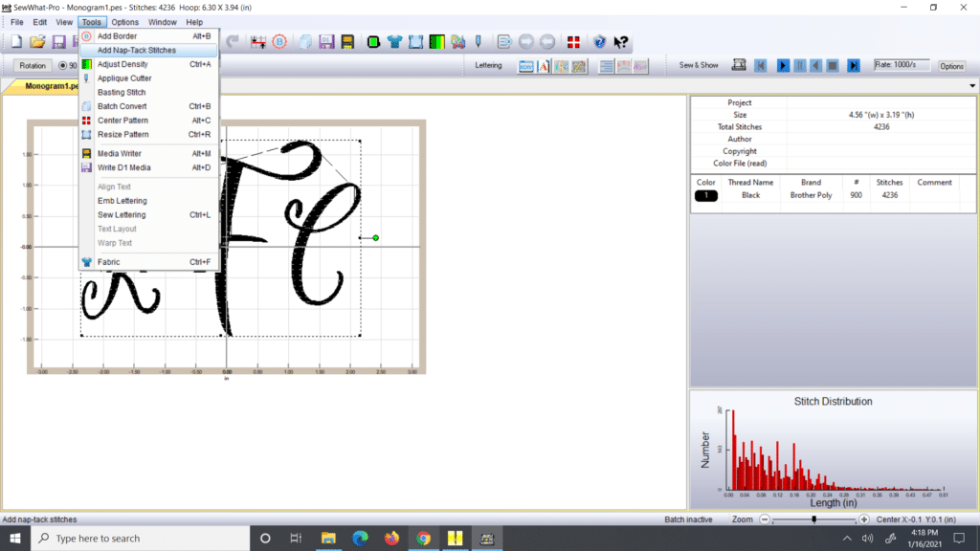The height and width of the screenshot is (551, 980).
Task: Open Chrome from the taskbar
Action: click(x=423, y=538)
